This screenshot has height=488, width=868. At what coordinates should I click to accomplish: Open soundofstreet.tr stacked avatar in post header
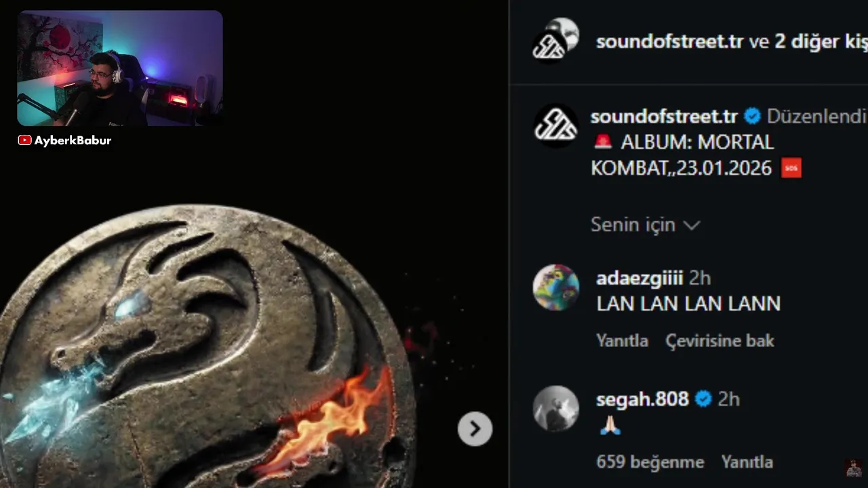click(556, 40)
